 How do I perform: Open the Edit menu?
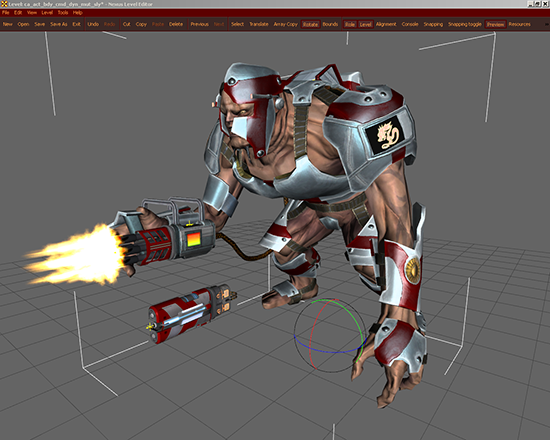(x=18, y=13)
